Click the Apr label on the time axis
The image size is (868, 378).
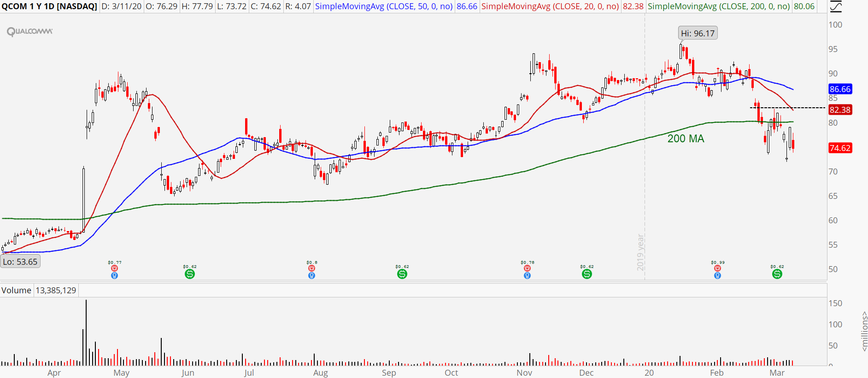54,373
